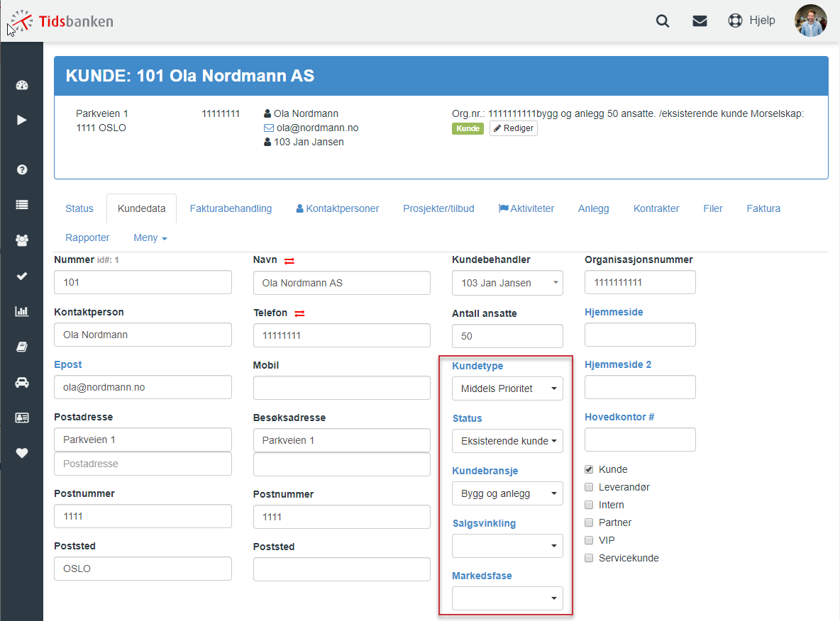The height and width of the screenshot is (621, 840).
Task: Open the Kundetype dropdown
Action: pyautogui.click(x=507, y=388)
